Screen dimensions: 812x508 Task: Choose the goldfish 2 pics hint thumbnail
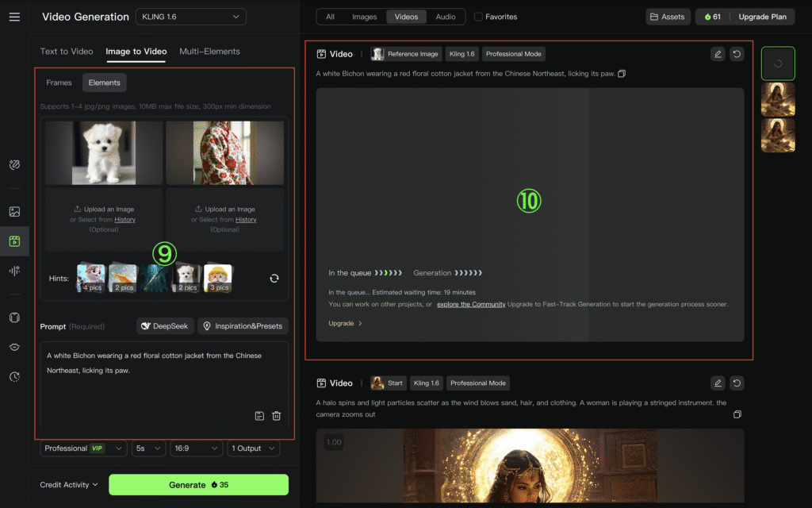[x=123, y=279]
